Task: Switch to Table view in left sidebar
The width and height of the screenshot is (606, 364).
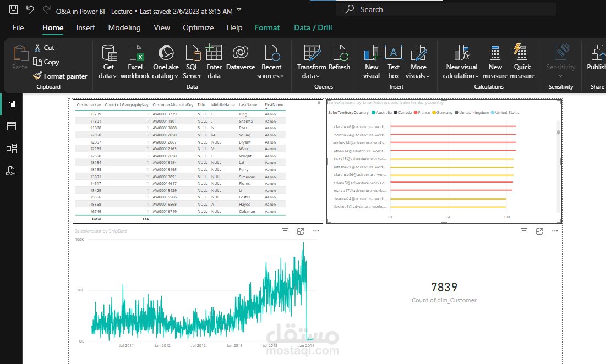Action: [11, 126]
